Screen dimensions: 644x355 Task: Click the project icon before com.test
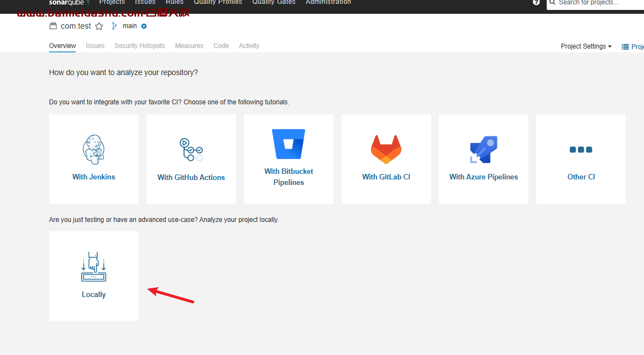(53, 27)
